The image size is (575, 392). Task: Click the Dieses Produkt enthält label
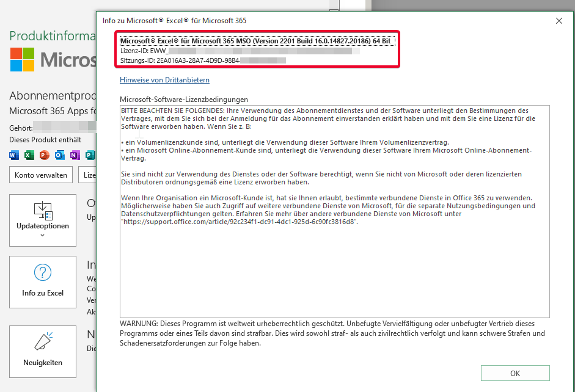click(x=45, y=140)
